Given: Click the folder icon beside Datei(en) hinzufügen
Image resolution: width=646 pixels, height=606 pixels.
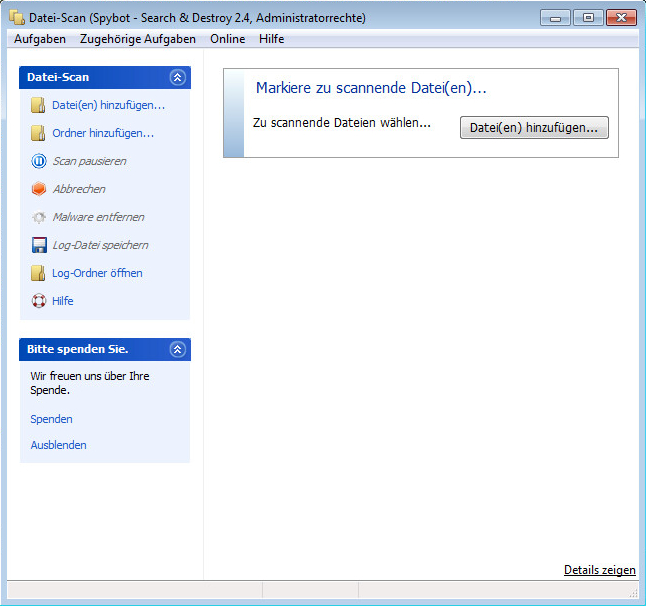Looking at the screenshot, I should (38, 105).
